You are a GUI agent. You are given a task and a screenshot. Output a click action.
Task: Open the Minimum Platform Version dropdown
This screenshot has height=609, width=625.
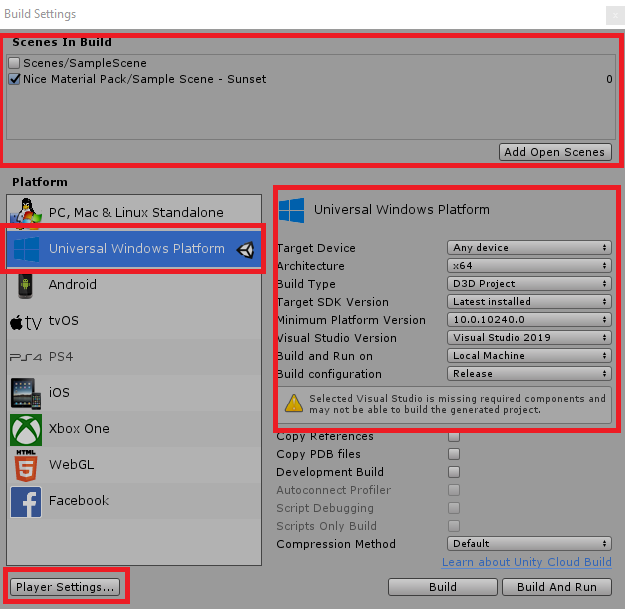529,320
